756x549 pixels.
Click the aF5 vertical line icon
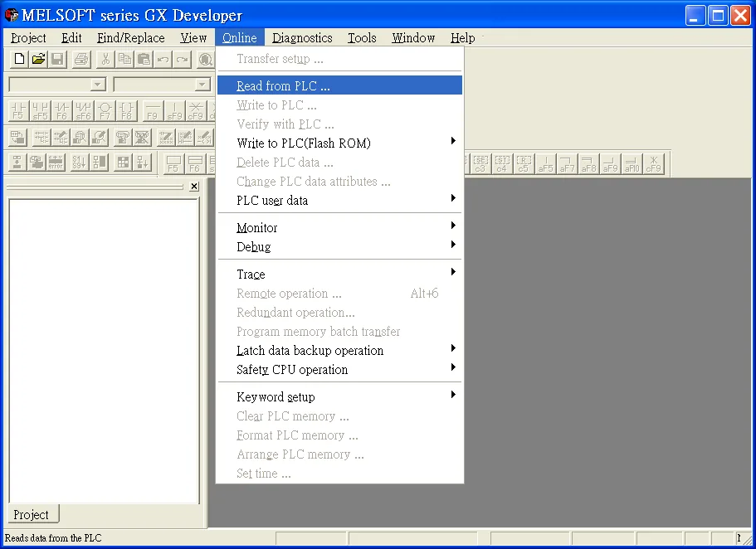545,164
